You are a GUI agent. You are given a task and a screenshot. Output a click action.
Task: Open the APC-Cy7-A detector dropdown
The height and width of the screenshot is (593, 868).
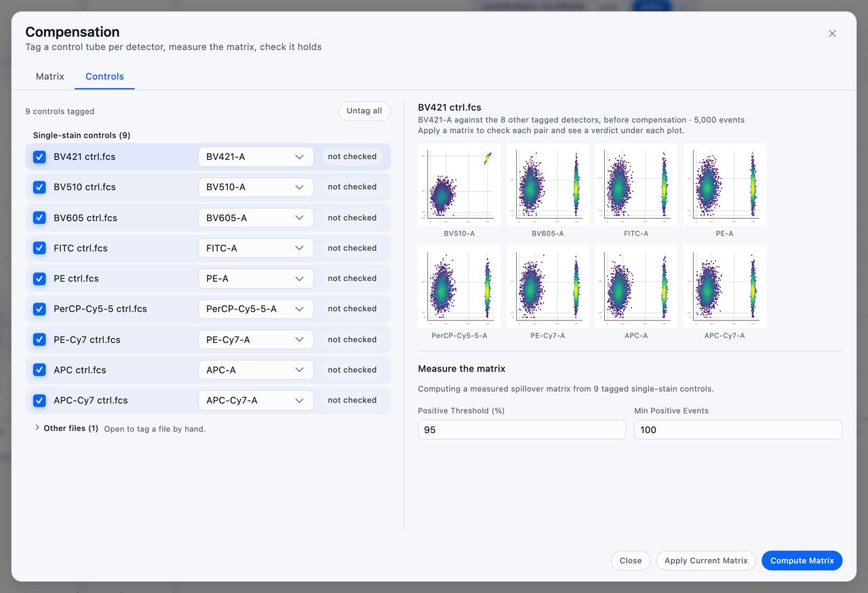(256, 401)
